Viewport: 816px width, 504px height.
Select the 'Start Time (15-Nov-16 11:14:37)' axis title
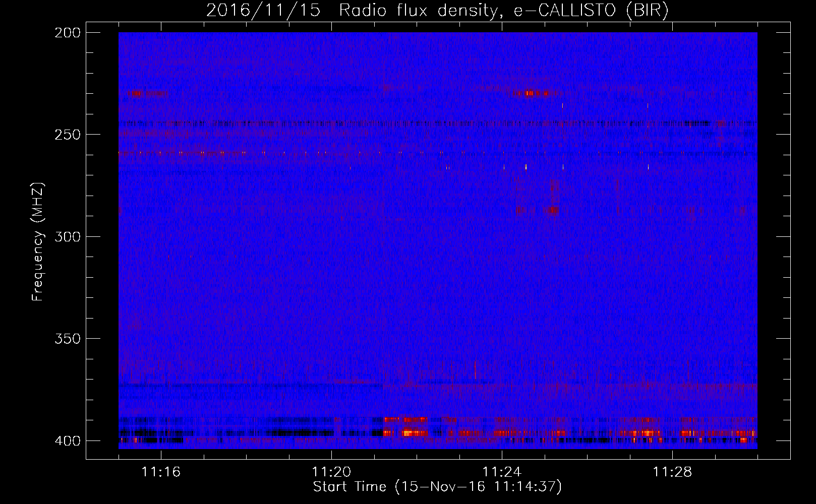tap(437, 487)
